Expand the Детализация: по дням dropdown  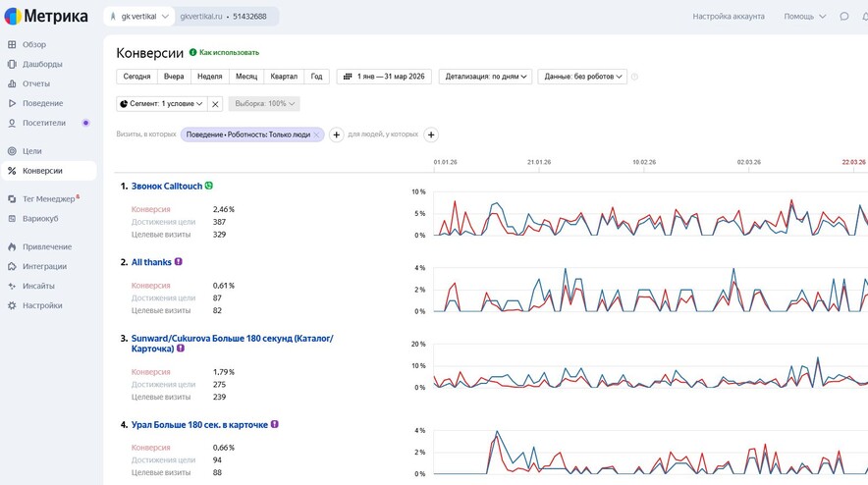click(485, 77)
